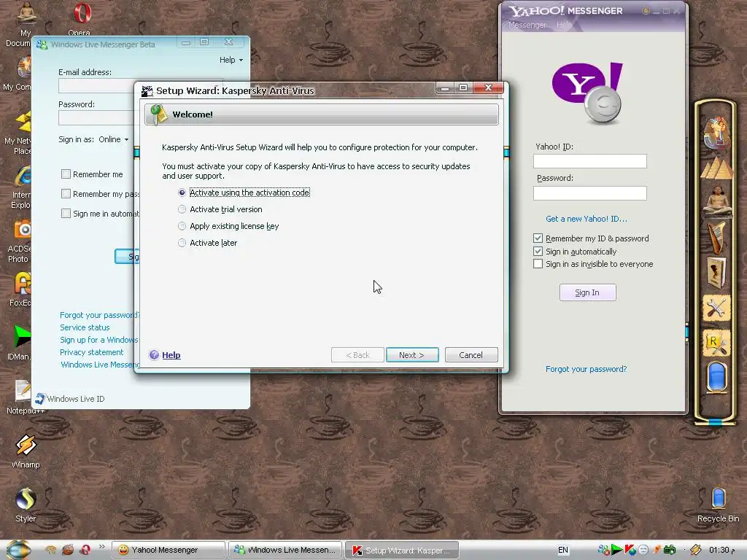Screen dimensions: 747x560
Task: Click Forgot your password in Yahoo! Messenger
Action: (586, 369)
